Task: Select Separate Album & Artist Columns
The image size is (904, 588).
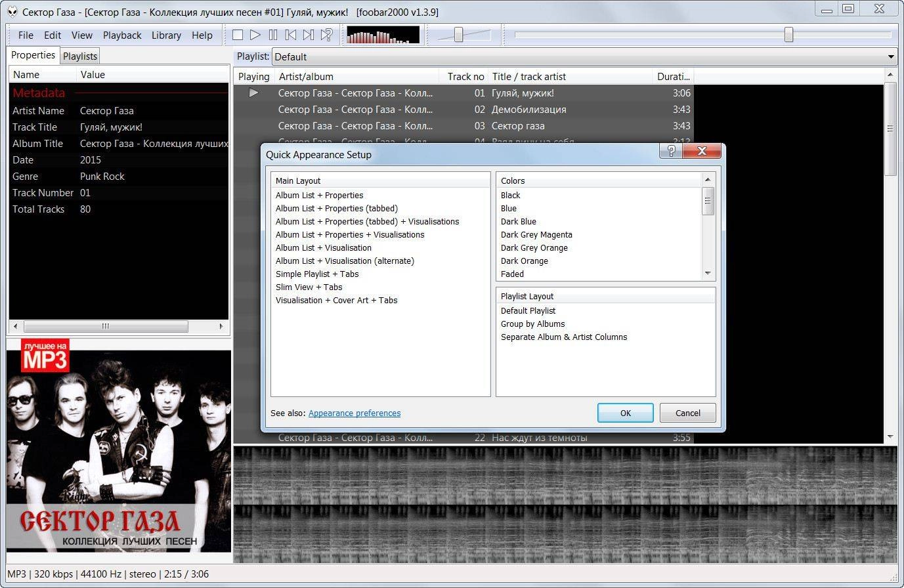Action: pos(564,337)
